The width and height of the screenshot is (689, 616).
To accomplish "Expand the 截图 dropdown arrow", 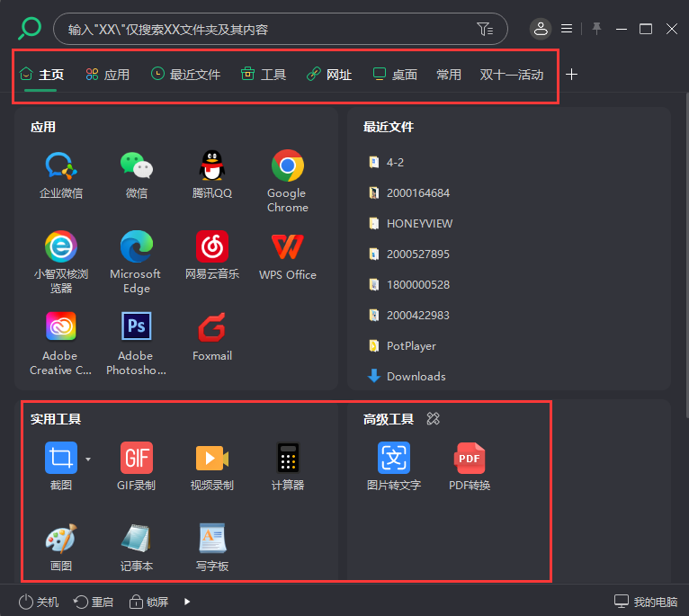I will 88,459.
